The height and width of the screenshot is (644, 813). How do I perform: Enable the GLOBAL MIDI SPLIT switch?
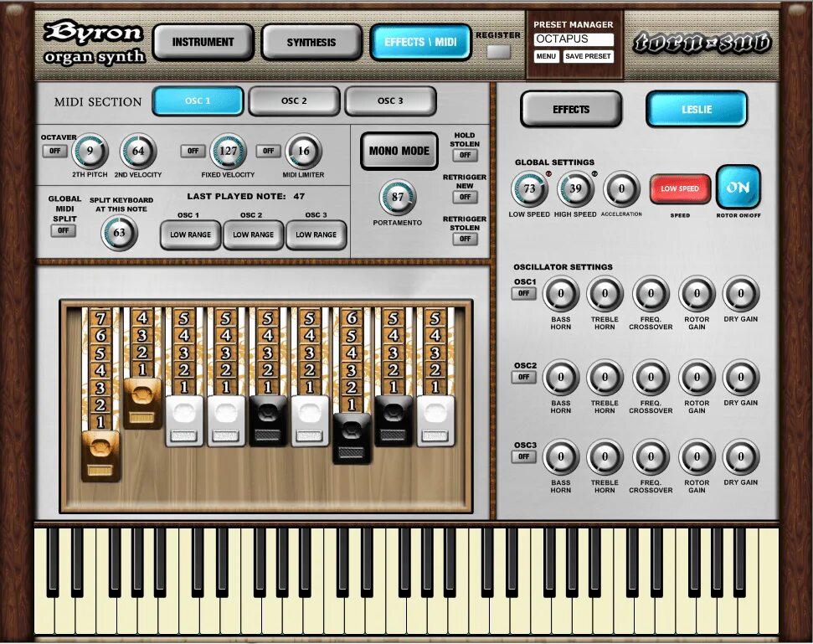pyautogui.click(x=64, y=231)
